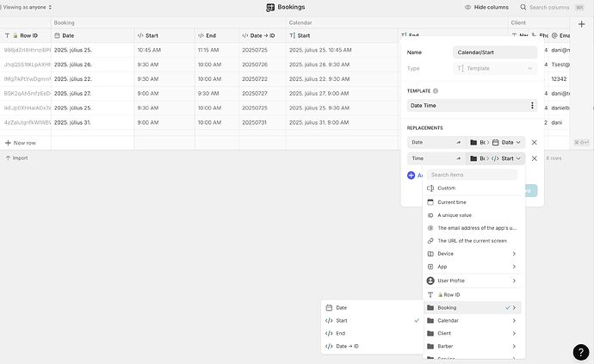Image resolution: width=594 pixels, height=364 pixels.
Task: Click the Hide columns eye icon
Action: point(467,7)
